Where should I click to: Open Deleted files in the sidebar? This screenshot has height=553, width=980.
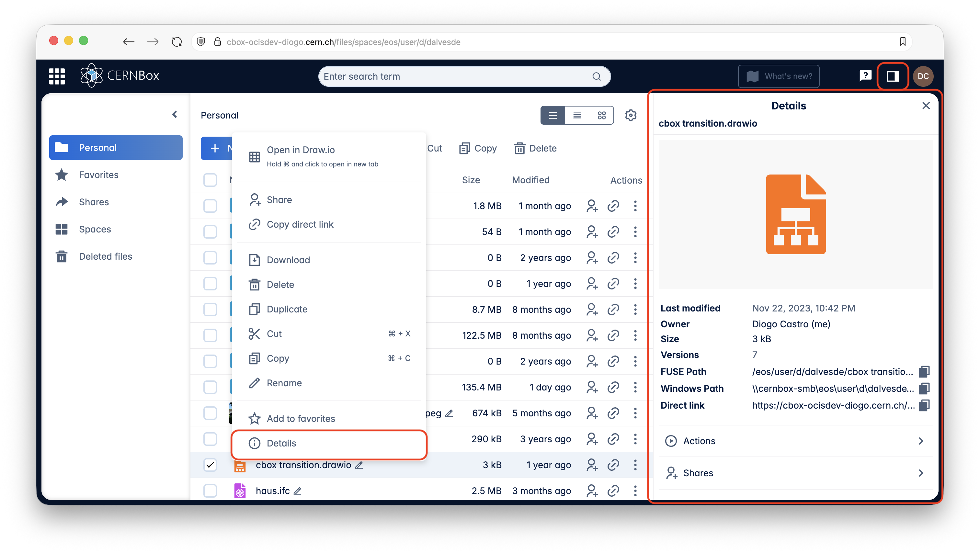[x=105, y=256]
